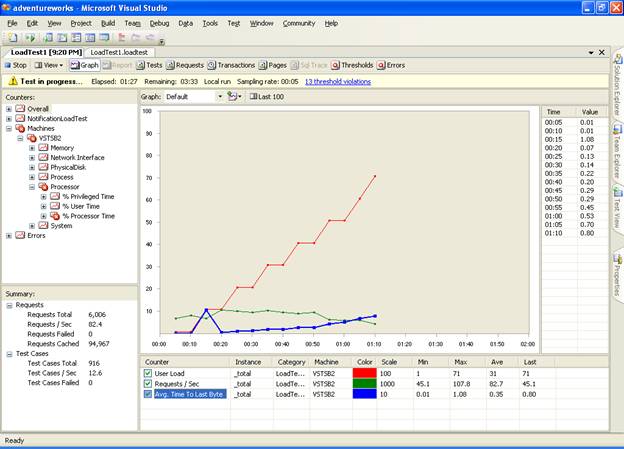Select the NotificationLoadTest counter node
This screenshot has height=449, width=624.
tap(57, 119)
